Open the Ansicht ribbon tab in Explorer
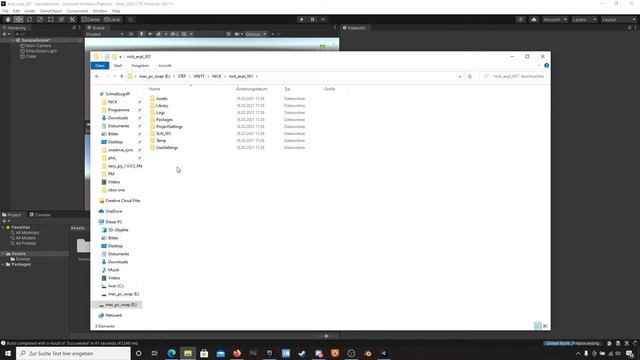The width and height of the screenshot is (640, 360). [x=165, y=66]
